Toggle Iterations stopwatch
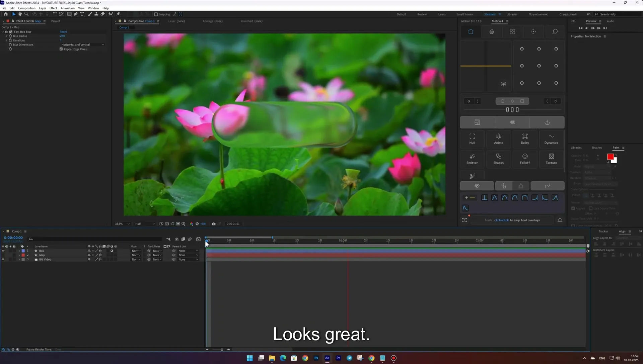 (x=10, y=40)
